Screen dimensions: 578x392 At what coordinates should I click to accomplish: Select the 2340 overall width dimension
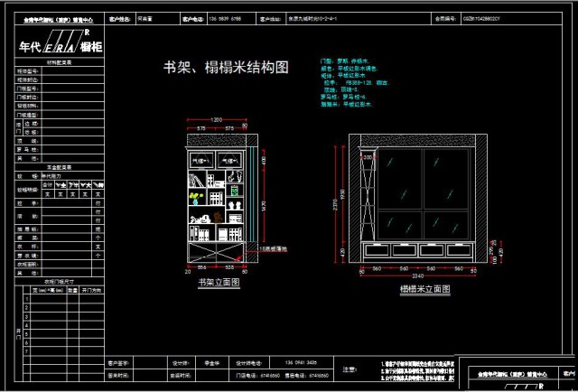click(417, 275)
